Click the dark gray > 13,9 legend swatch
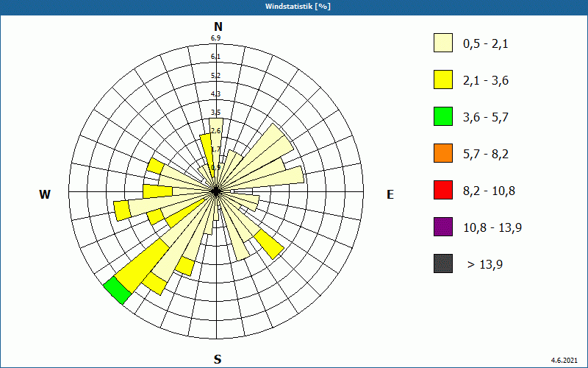 (443, 263)
